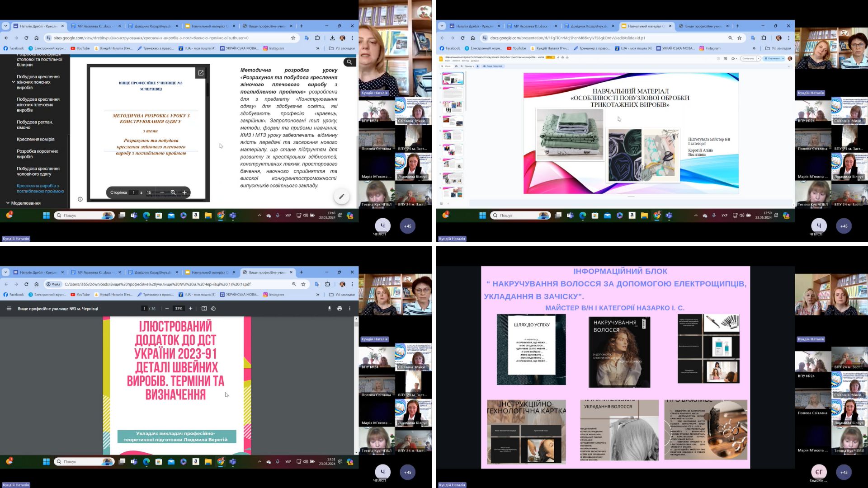Open the Креслення комірів sidebar link

coord(36,139)
